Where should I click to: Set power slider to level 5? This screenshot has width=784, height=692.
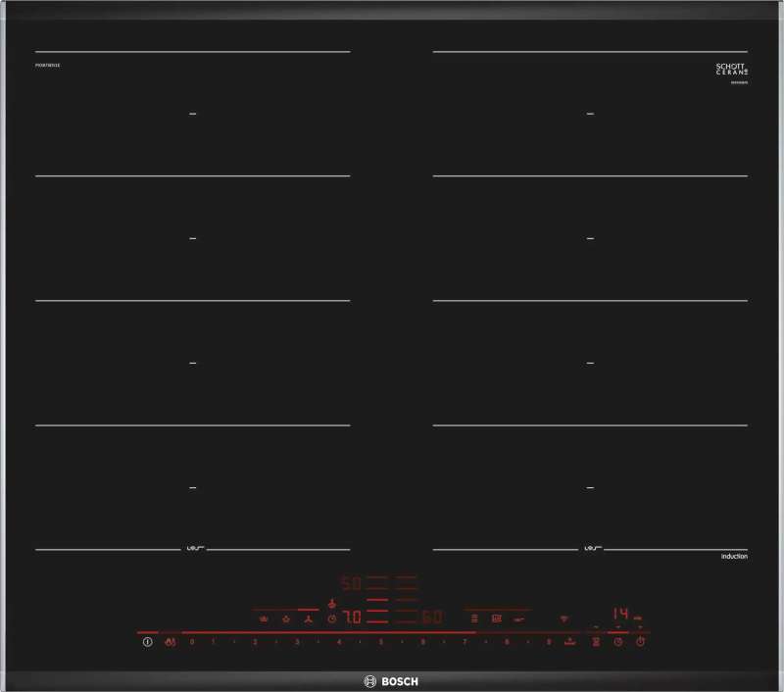coord(380,642)
